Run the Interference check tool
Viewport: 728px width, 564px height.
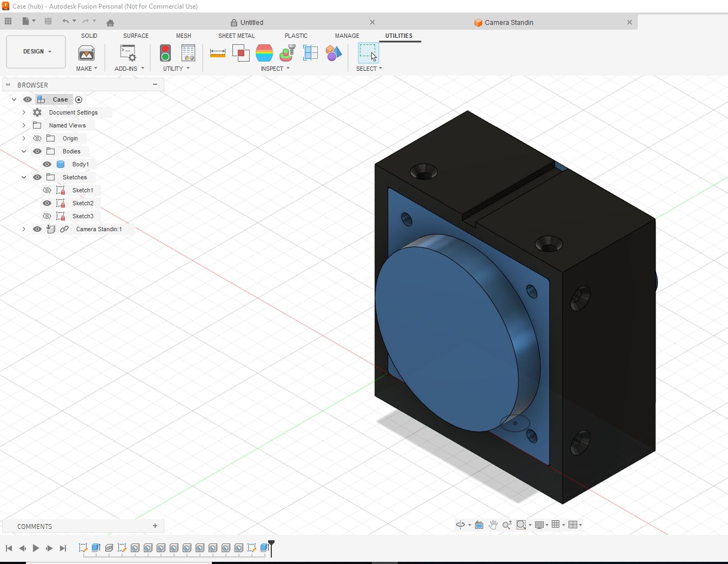(241, 53)
